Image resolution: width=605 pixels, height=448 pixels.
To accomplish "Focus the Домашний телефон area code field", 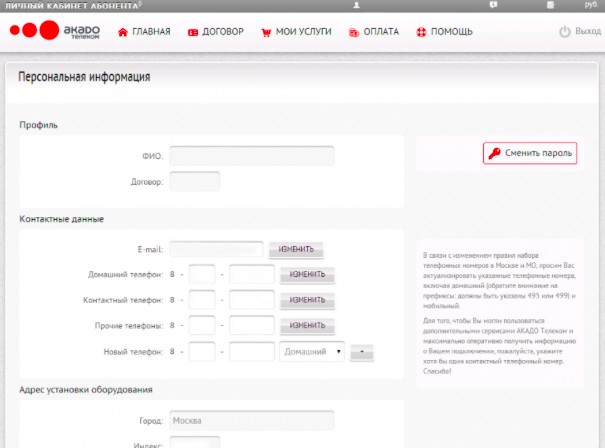I will tap(202, 274).
